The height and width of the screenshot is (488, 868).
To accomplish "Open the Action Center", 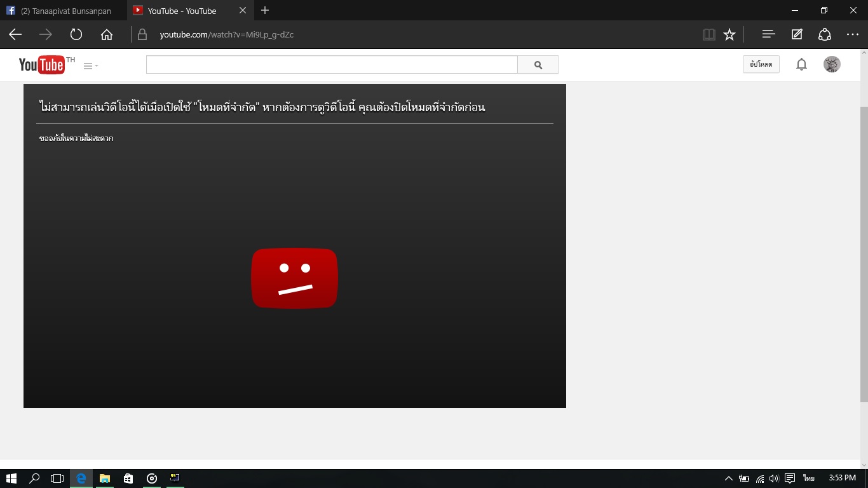I will [x=790, y=478].
